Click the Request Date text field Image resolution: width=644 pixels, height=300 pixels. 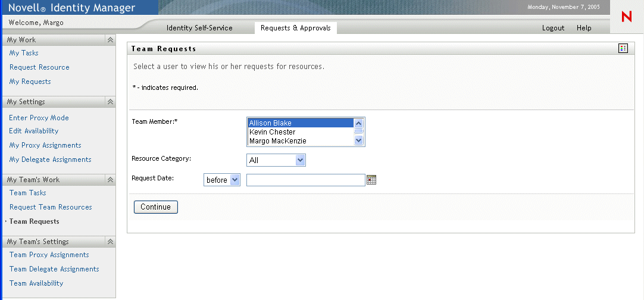[x=305, y=180]
